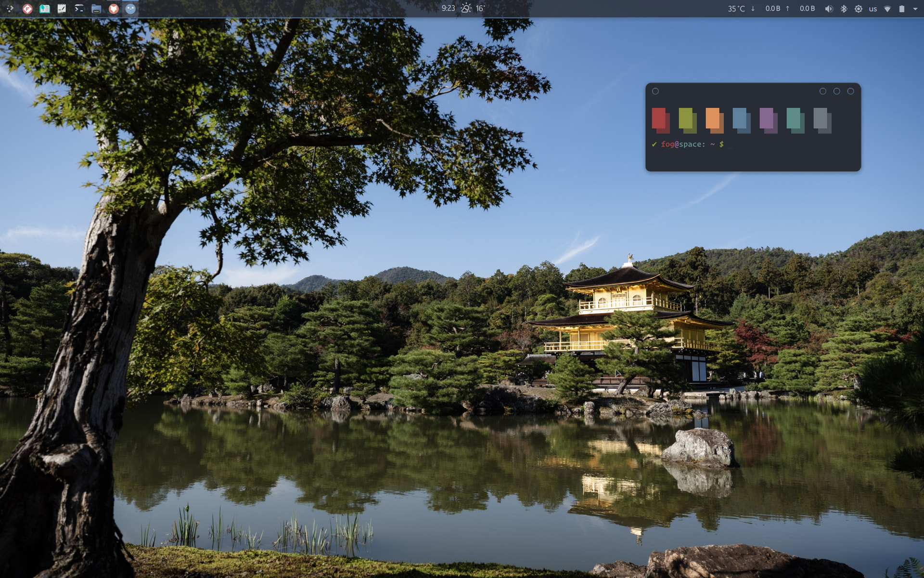Open the notepad text editor icon
This screenshot has width=924, height=578.
pyautogui.click(x=62, y=9)
